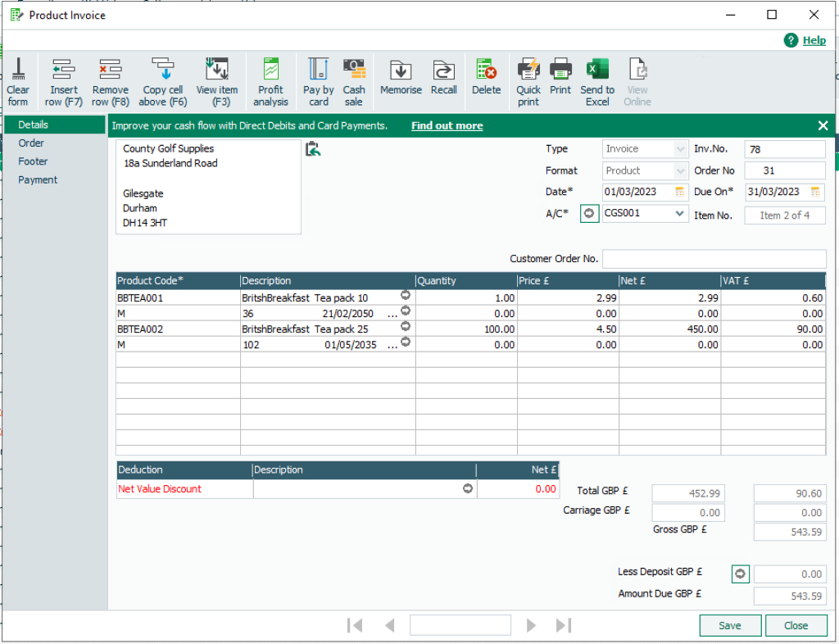Insert a row with Insert row (F7)
This screenshot has width=839, height=644.
64,82
